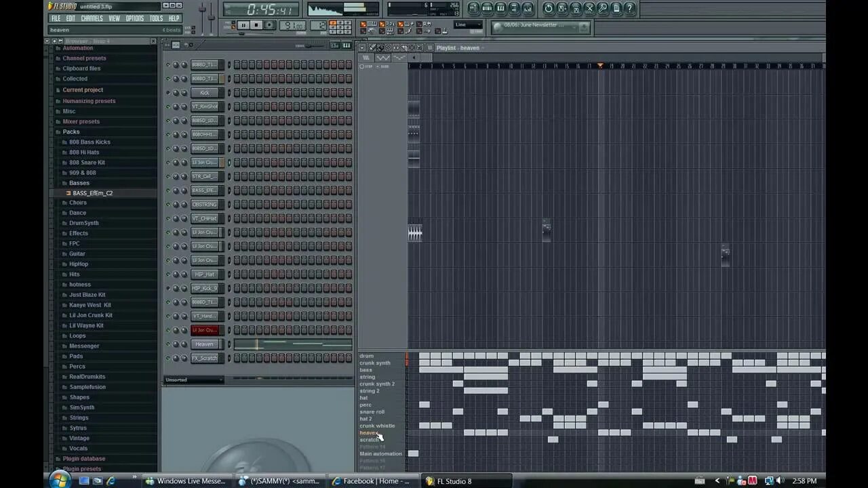Open the EDIT menu
This screenshot has width=868, height=488.
71,18
